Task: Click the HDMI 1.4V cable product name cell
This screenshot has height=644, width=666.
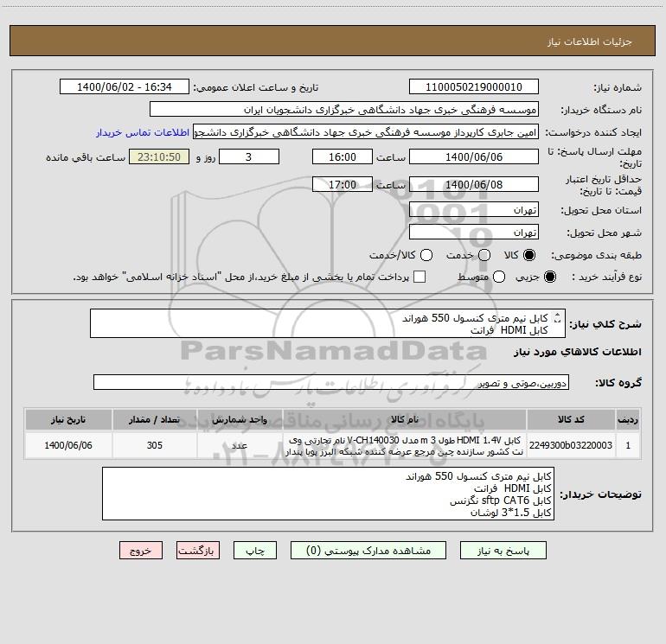Action: coord(405,445)
